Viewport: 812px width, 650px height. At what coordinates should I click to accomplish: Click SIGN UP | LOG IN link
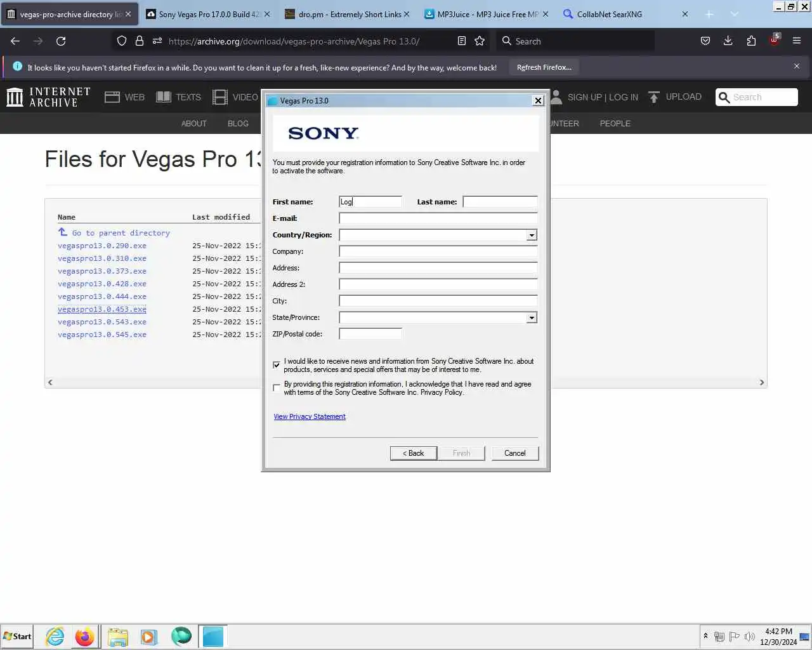pos(603,97)
